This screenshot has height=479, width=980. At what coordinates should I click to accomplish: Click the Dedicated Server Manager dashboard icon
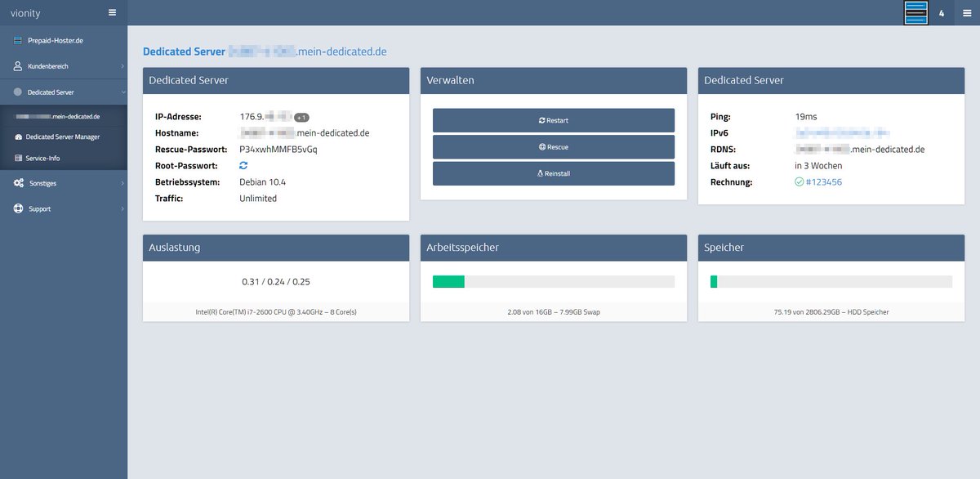click(x=19, y=137)
